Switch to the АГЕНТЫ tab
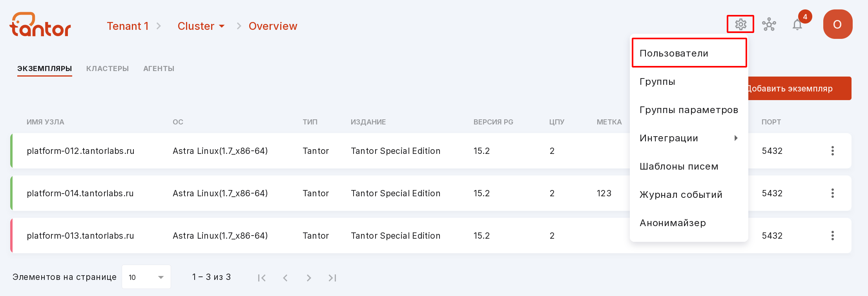Viewport: 868px width, 296px height. (159, 69)
